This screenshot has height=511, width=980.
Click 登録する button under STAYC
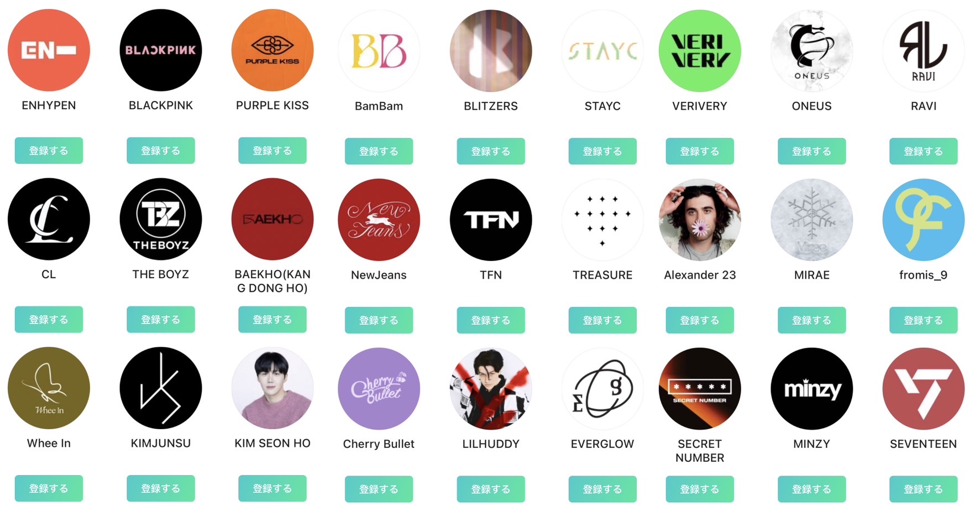602,151
